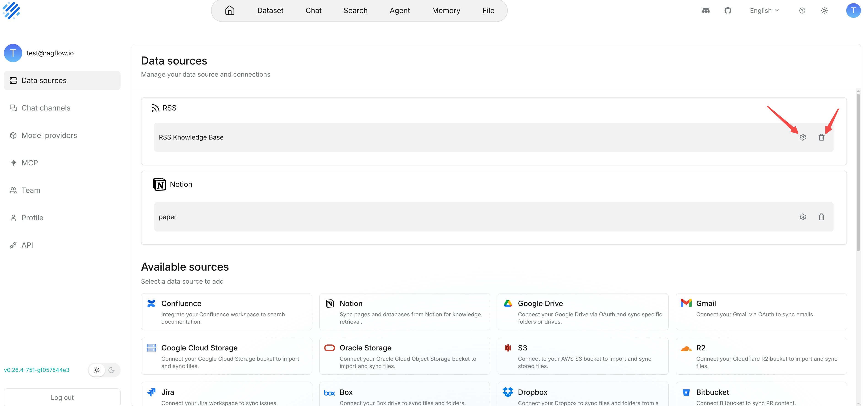The width and height of the screenshot is (868, 406).
Task: Open settings for RSS Knowledge Base
Action: click(803, 137)
